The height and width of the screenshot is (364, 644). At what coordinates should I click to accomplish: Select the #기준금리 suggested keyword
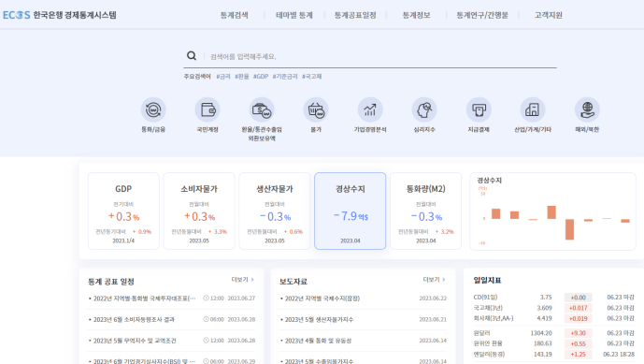coord(285,77)
